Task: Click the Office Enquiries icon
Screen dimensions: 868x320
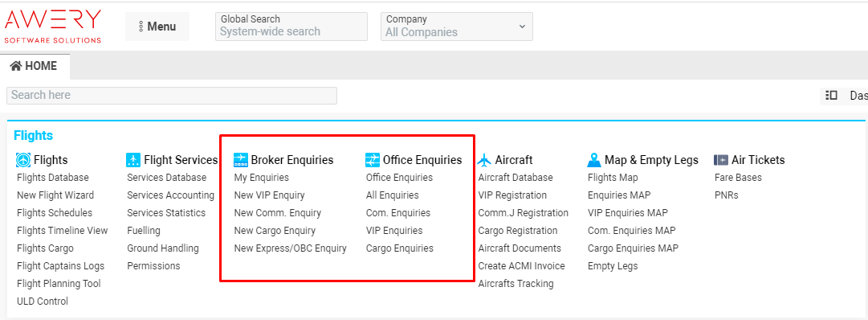Action: (373, 160)
